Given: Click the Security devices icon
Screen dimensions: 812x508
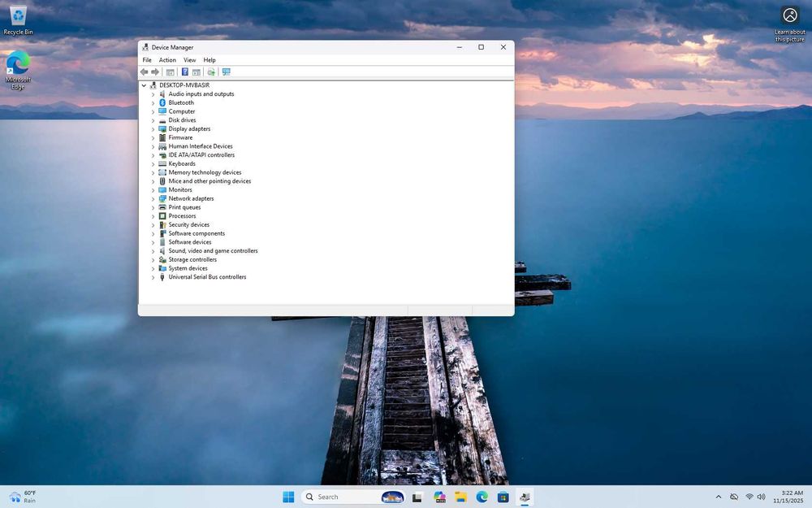Looking at the screenshot, I should click(162, 225).
